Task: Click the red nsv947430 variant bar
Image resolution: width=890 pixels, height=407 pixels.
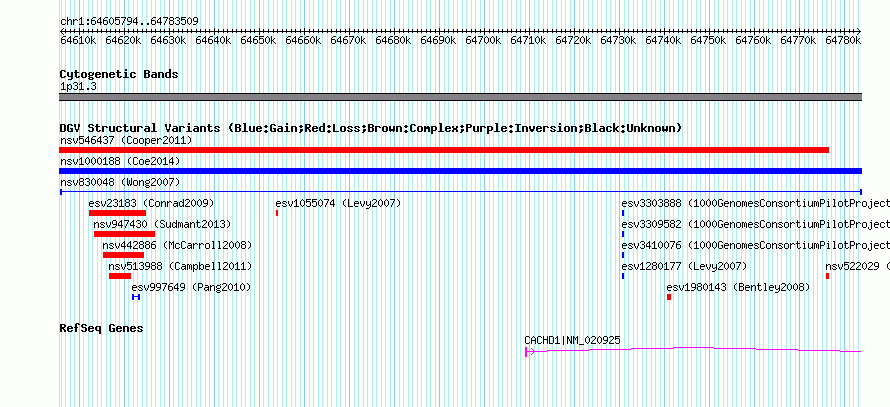Action: [124, 234]
